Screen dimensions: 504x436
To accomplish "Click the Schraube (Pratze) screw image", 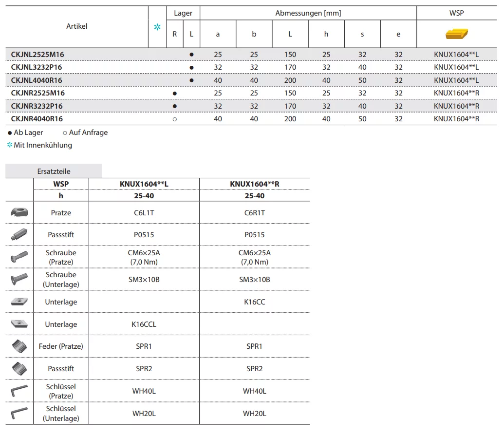I will [x=19, y=257].
